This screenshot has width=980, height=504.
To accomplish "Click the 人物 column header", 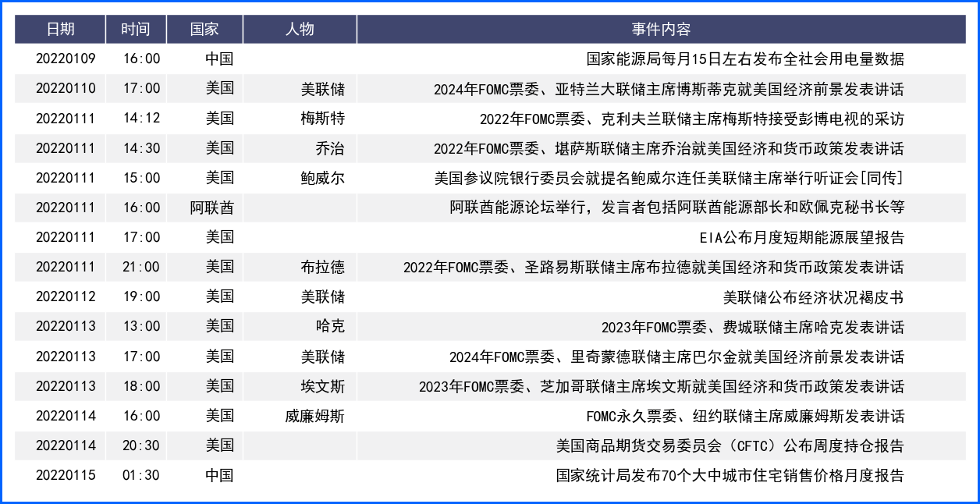I will [300, 29].
